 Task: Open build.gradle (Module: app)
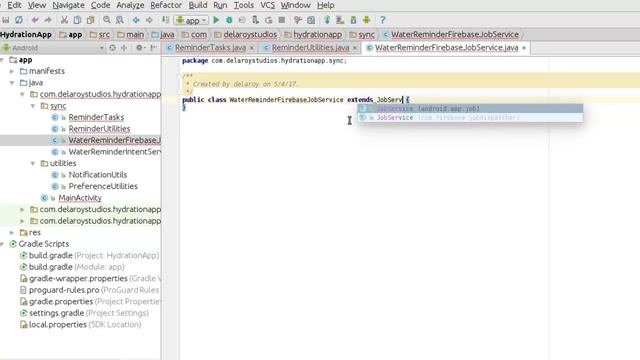77,267
